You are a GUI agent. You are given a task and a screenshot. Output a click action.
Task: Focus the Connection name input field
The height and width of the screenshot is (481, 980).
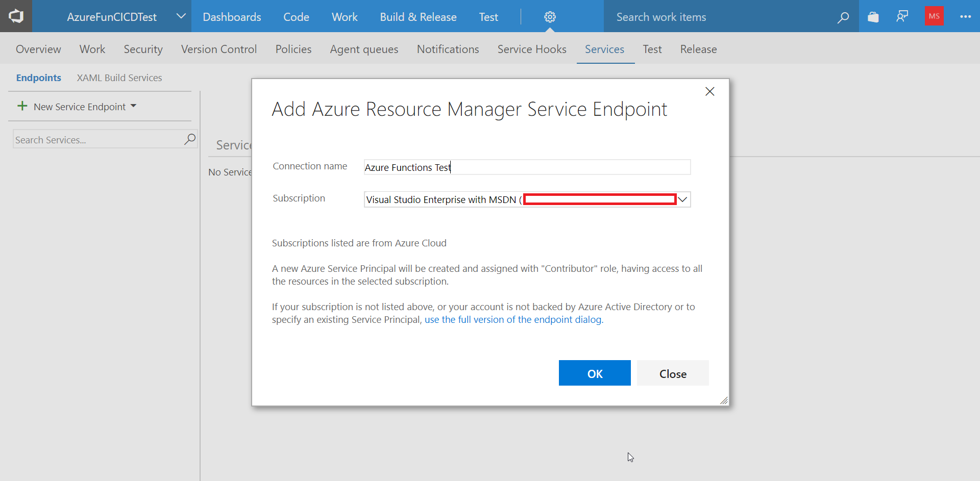pyautogui.click(x=527, y=167)
